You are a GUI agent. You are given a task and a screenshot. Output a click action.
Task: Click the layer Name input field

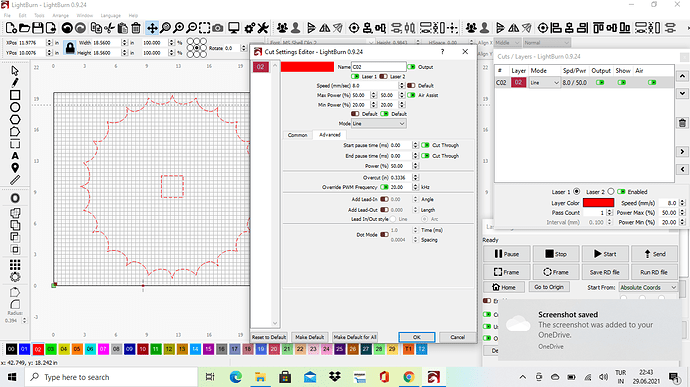pyautogui.click(x=378, y=67)
